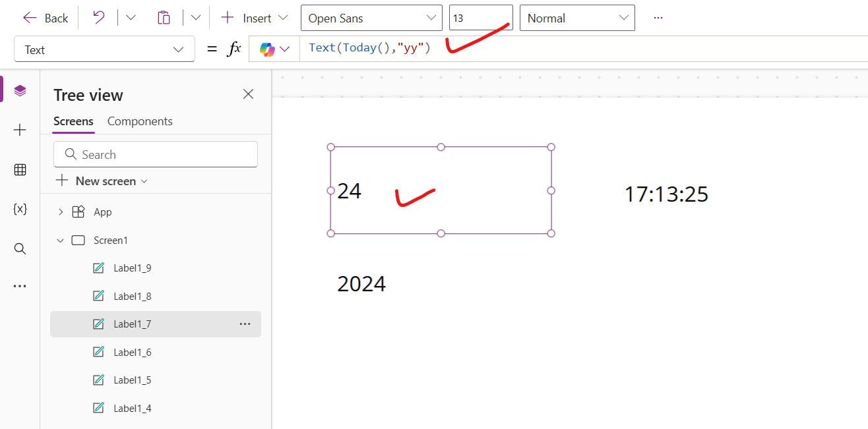This screenshot has height=429, width=868.
Task: Click the Insert plus icon in sidebar
Action: pos(20,130)
